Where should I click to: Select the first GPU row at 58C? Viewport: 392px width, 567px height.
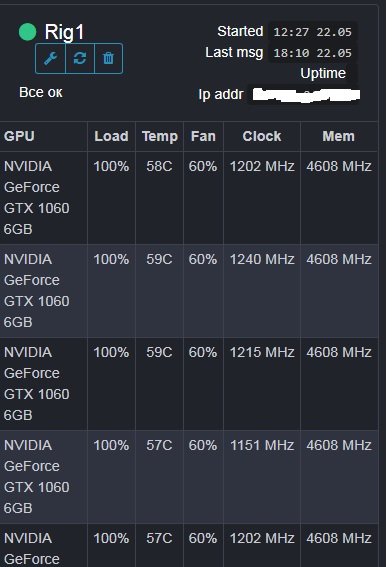pyautogui.click(x=189, y=198)
